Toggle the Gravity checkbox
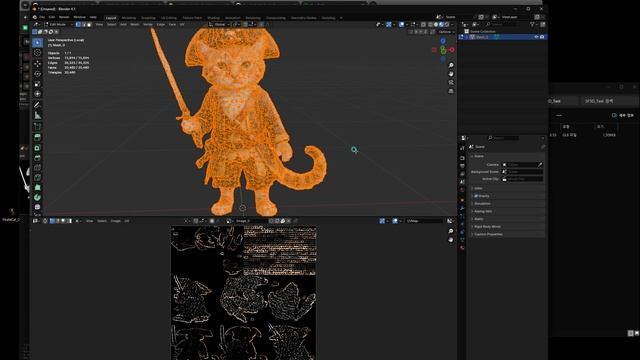640x360 pixels. click(x=476, y=196)
